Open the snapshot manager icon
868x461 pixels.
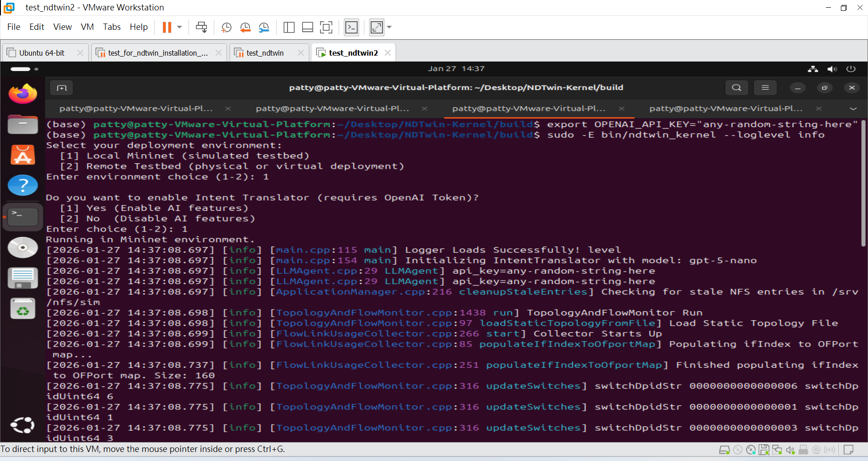(x=264, y=28)
